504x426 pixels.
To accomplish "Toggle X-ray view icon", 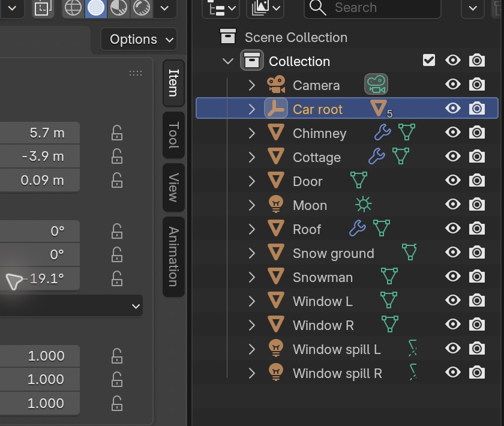I will 43,8.
